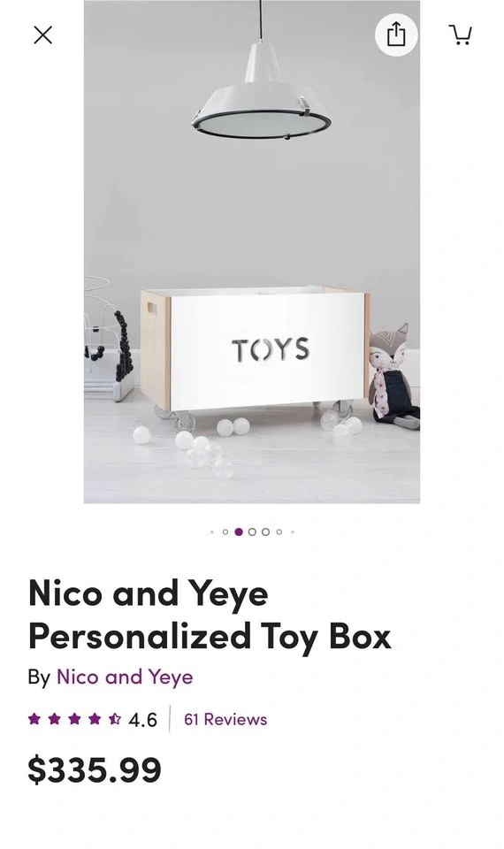The image size is (504, 849).
Task: Select the filled purple carousel dot
Action: (x=239, y=532)
